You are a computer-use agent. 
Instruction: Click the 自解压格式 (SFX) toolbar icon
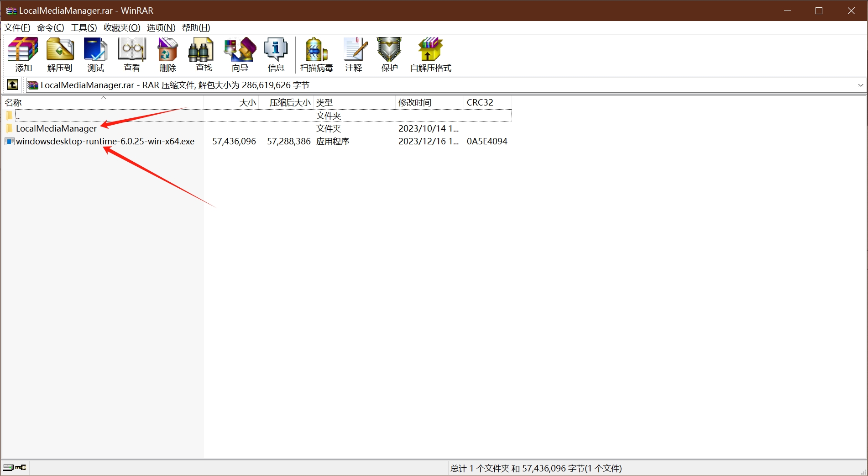[x=430, y=49]
